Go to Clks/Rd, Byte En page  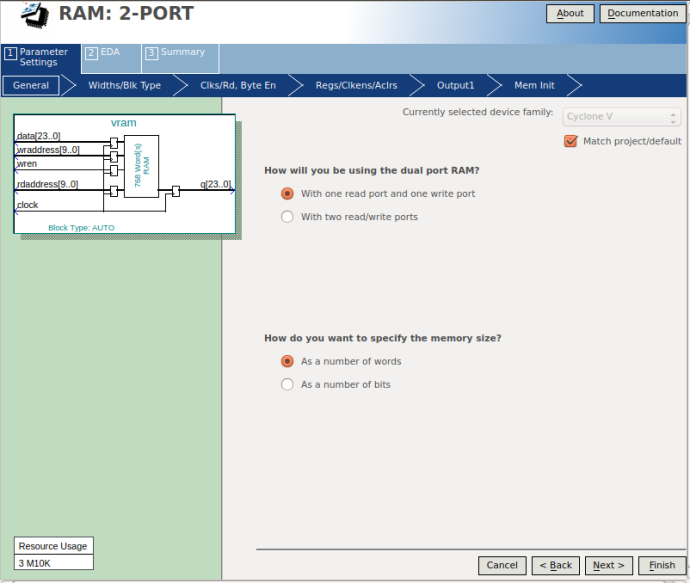238,85
